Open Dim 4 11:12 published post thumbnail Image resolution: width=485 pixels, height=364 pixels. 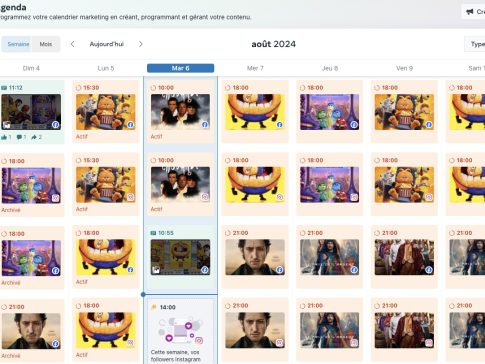31,112
